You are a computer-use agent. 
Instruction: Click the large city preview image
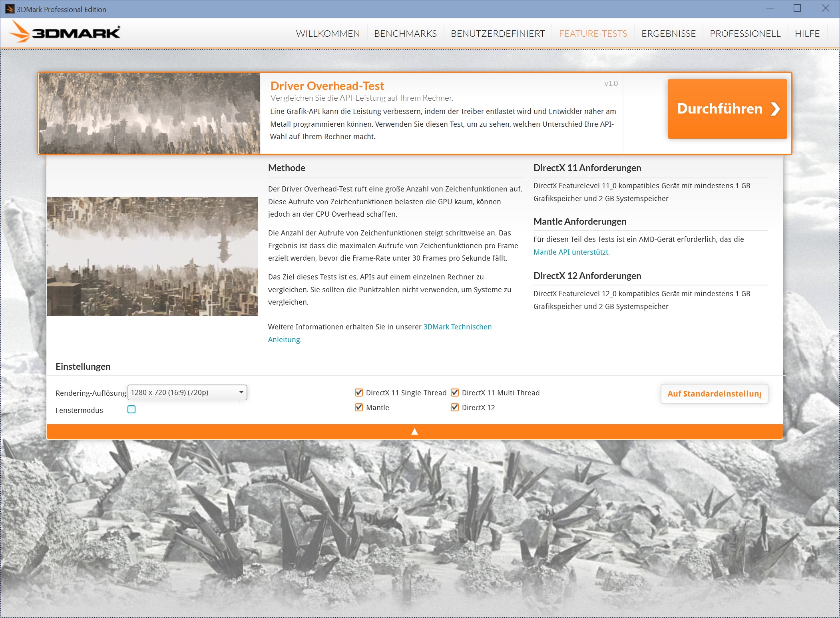pos(153,256)
